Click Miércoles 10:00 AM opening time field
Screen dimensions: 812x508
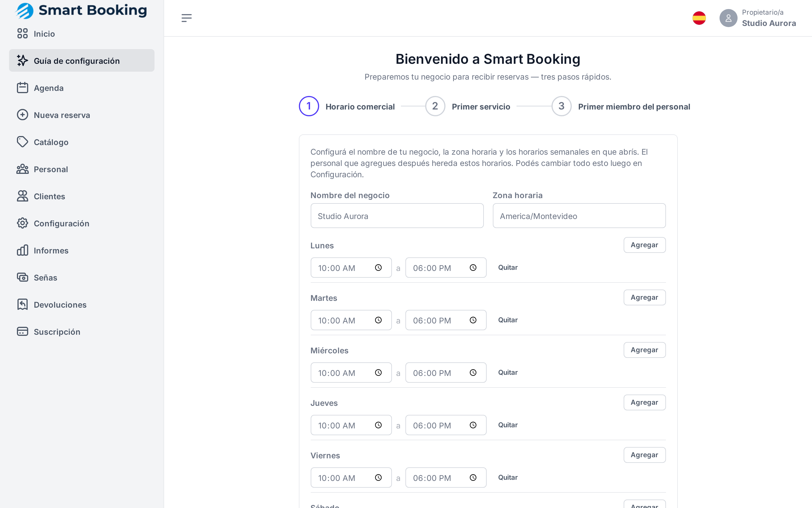(351, 373)
